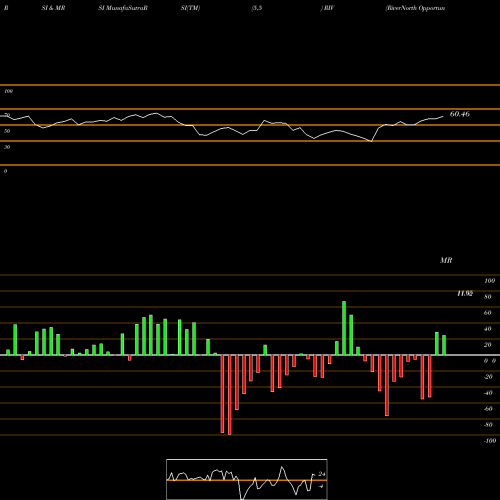The height and width of the screenshot is (500, 500).
Task: Click the 30 level label on RSI axis
Action: pyautogui.click(x=7, y=147)
